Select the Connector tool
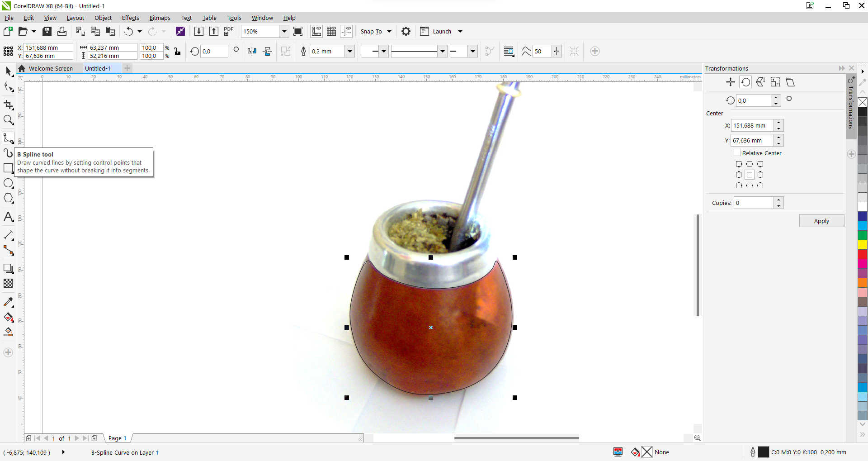 8,250
